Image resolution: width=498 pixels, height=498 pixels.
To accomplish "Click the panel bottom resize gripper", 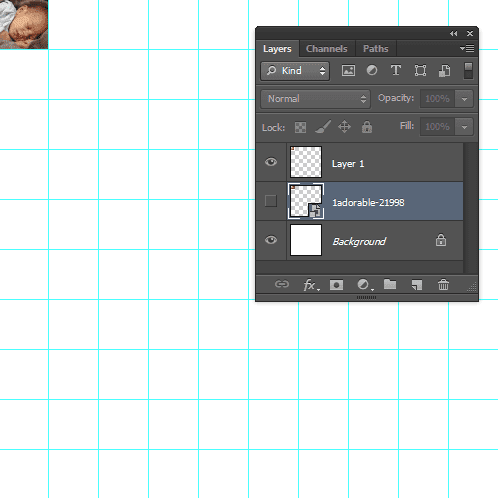I will pyautogui.click(x=367, y=297).
